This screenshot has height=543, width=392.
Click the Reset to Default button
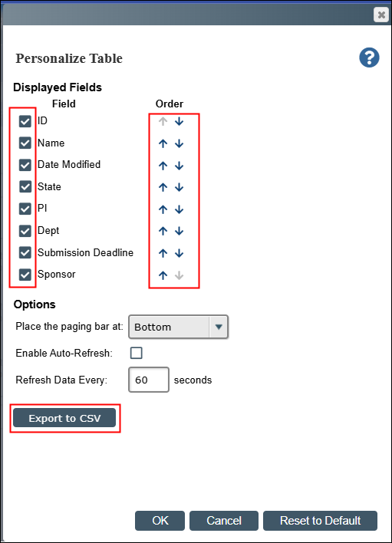tap(320, 521)
